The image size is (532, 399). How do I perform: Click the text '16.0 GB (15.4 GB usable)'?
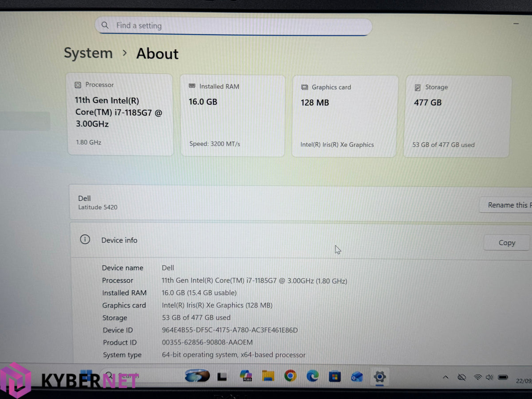199,293
